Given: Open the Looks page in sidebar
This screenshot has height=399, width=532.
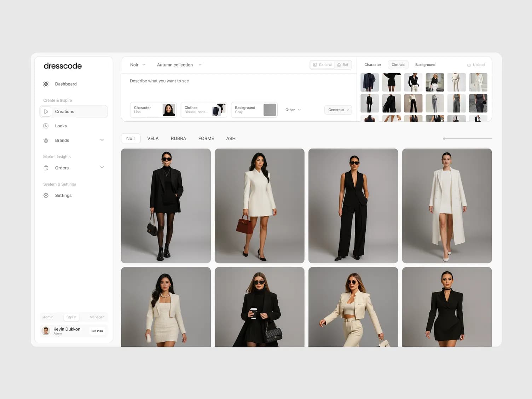Looking at the screenshot, I should [74, 126].
